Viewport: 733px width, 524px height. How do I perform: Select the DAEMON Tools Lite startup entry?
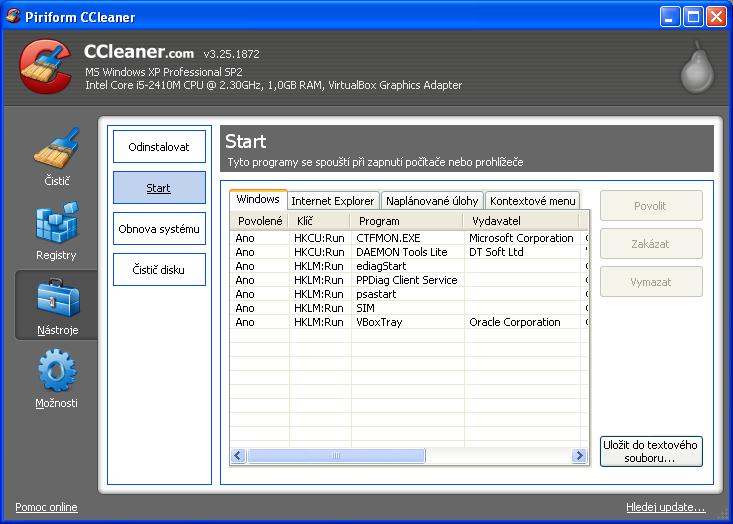point(402,252)
